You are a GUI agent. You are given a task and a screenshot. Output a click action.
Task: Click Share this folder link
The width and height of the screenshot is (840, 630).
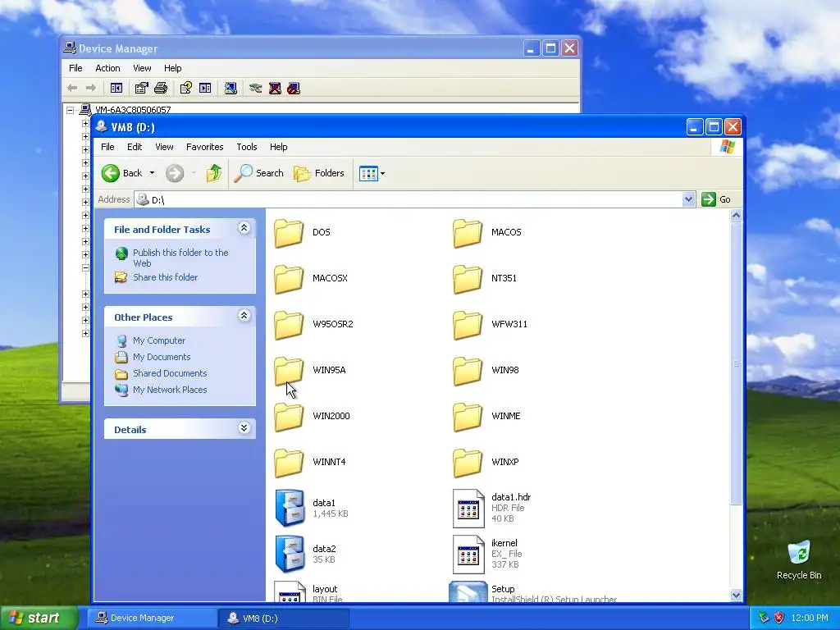157,277
